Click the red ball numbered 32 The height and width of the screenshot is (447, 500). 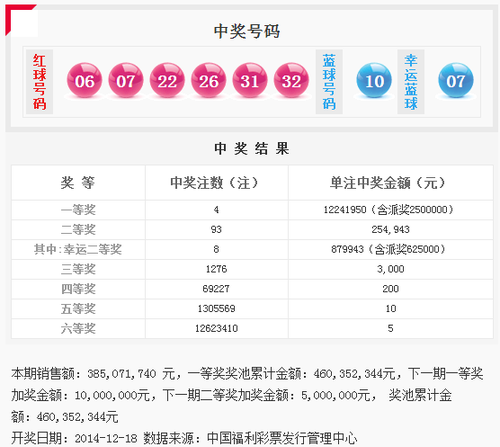tap(291, 80)
